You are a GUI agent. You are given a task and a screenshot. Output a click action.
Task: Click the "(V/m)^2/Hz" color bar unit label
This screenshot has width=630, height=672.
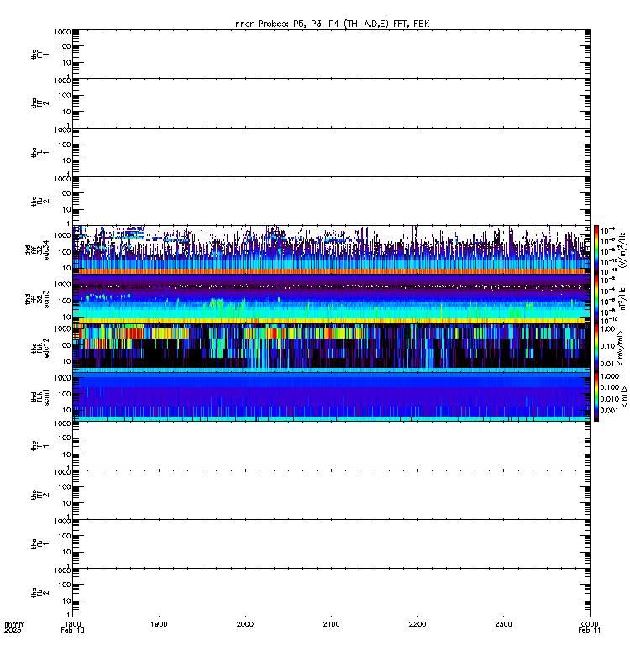tap(623, 250)
